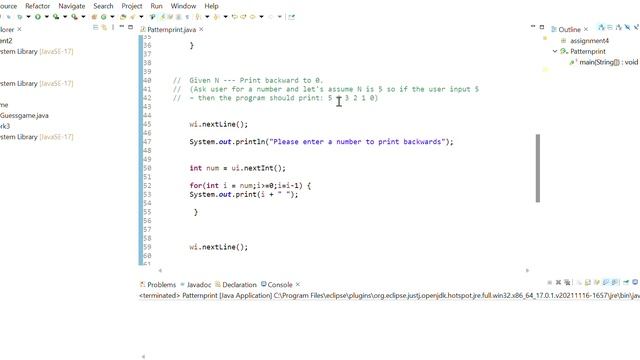Select Guessgame.java in Package Explorer
Screen dimensions: 640x360
pos(24,116)
